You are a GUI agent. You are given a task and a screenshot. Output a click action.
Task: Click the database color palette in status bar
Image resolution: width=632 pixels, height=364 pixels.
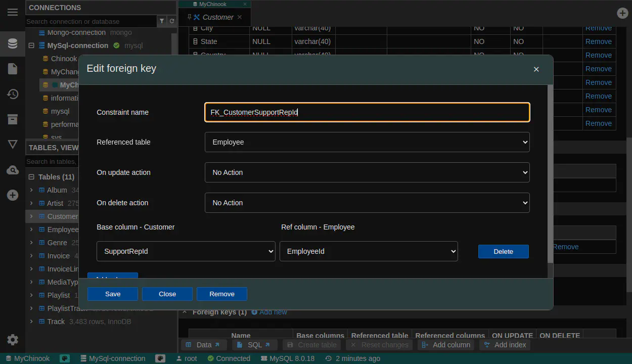[65, 358]
